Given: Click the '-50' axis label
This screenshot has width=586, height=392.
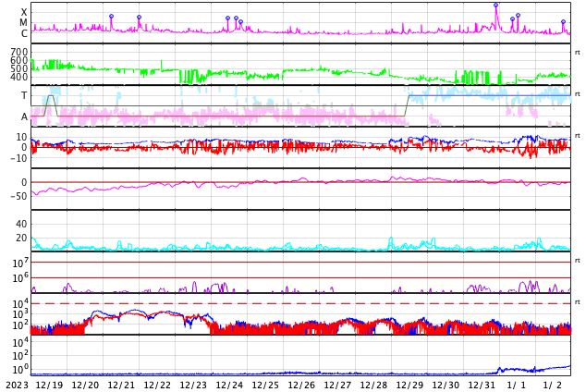Looking at the screenshot, I should pos(19,196).
